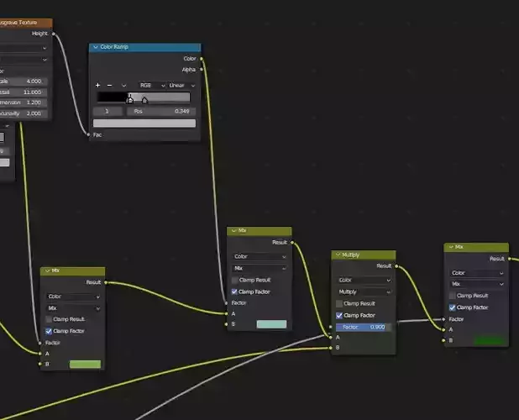
Task: Open the Color Ramp tools chevron menu
Action: 123,86
